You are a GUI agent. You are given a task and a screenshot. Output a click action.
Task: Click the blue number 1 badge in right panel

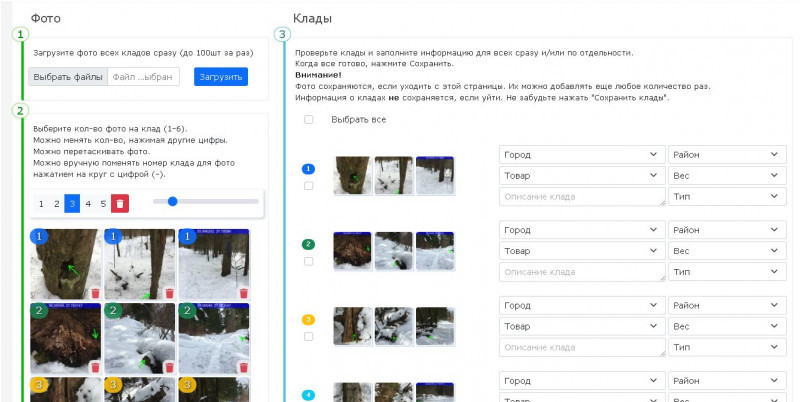(308, 168)
